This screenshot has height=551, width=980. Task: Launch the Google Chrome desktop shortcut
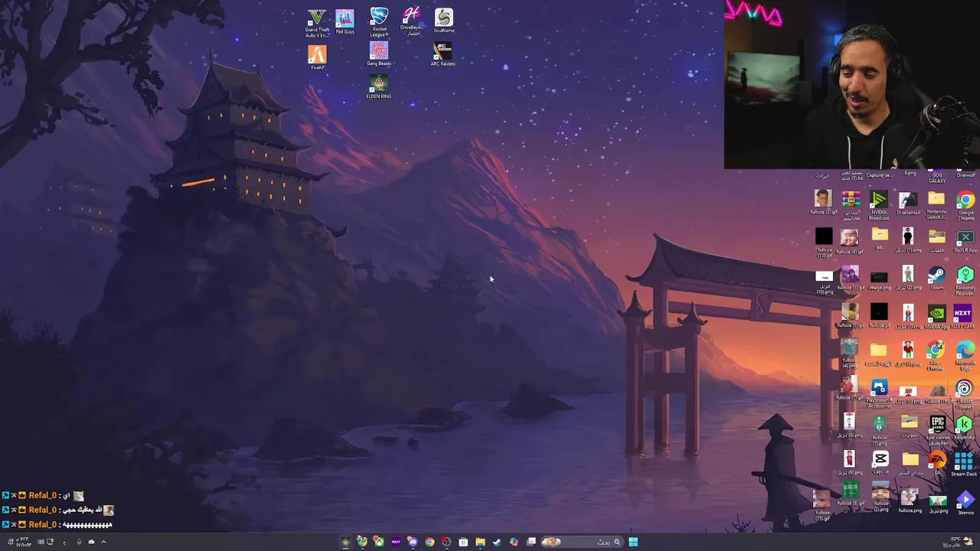tap(965, 205)
